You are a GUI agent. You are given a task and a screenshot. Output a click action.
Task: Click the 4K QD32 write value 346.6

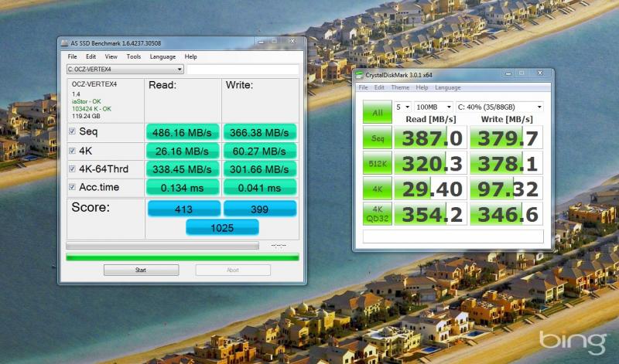pyautogui.click(x=507, y=214)
